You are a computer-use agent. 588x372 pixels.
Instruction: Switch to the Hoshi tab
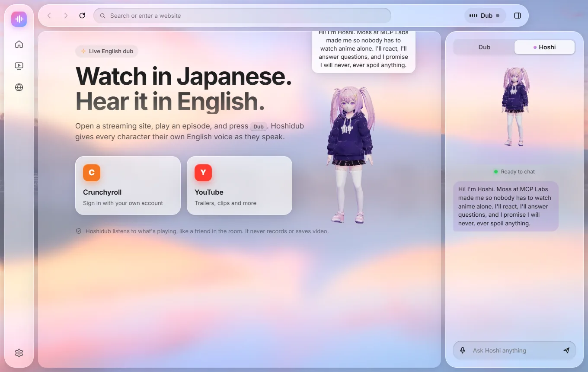[x=544, y=47]
